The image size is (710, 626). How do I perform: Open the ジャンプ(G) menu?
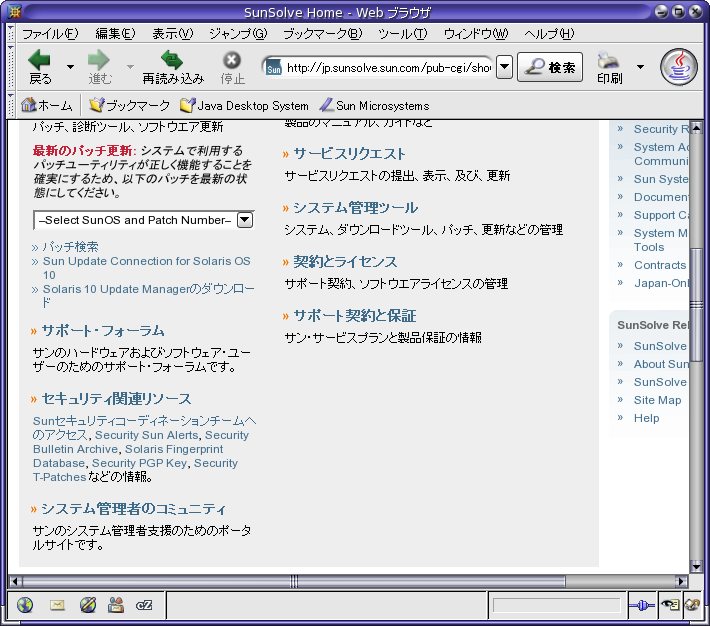click(x=238, y=34)
